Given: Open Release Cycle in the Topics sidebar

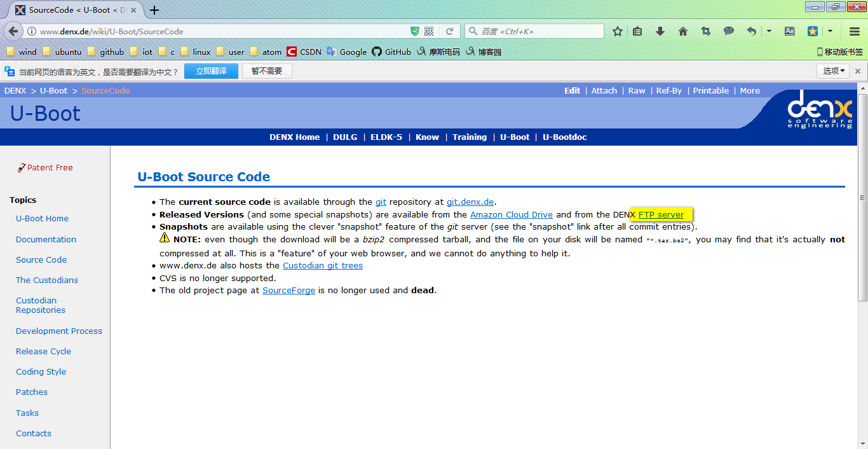Looking at the screenshot, I should click(43, 351).
